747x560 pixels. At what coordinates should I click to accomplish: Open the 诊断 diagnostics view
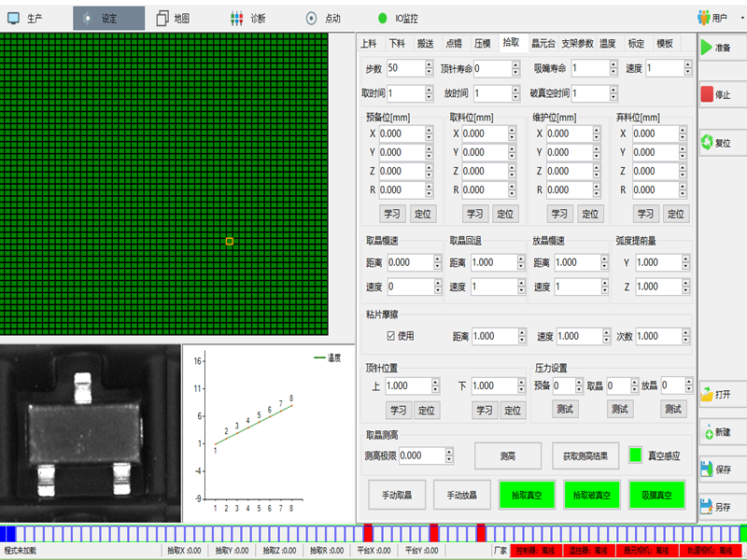click(247, 19)
